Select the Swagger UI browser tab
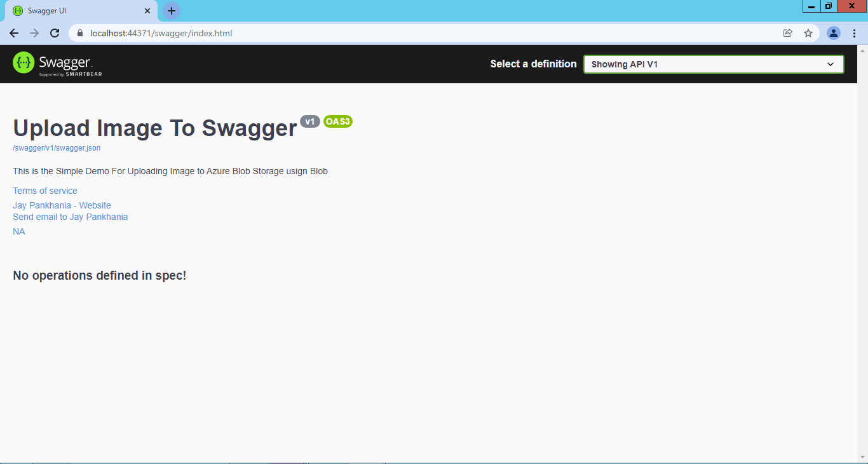This screenshot has width=868, height=464. tap(81, 11)
